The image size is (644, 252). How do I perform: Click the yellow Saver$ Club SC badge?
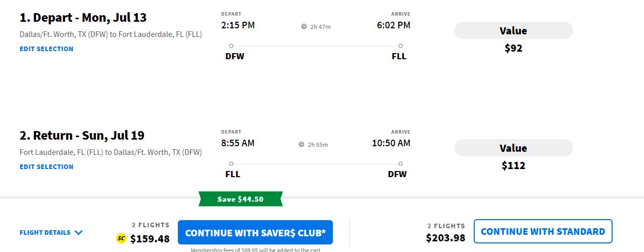121,238
